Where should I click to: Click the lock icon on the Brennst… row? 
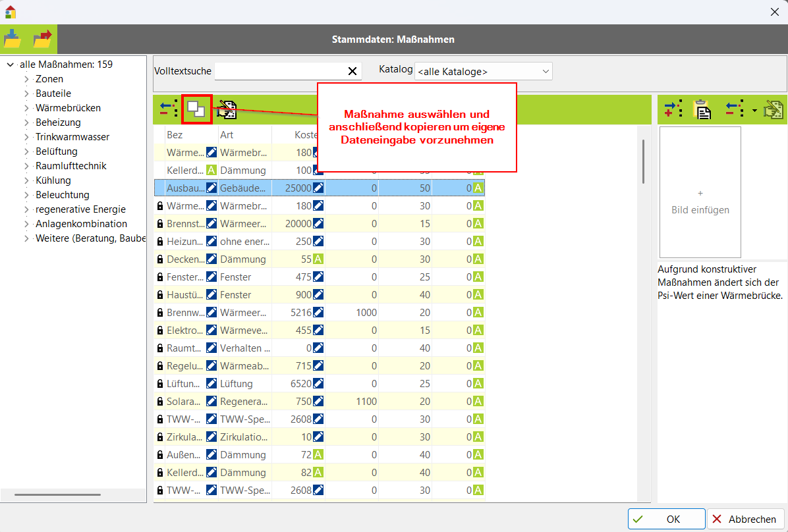pyautogui.click(x=159, y=224)
